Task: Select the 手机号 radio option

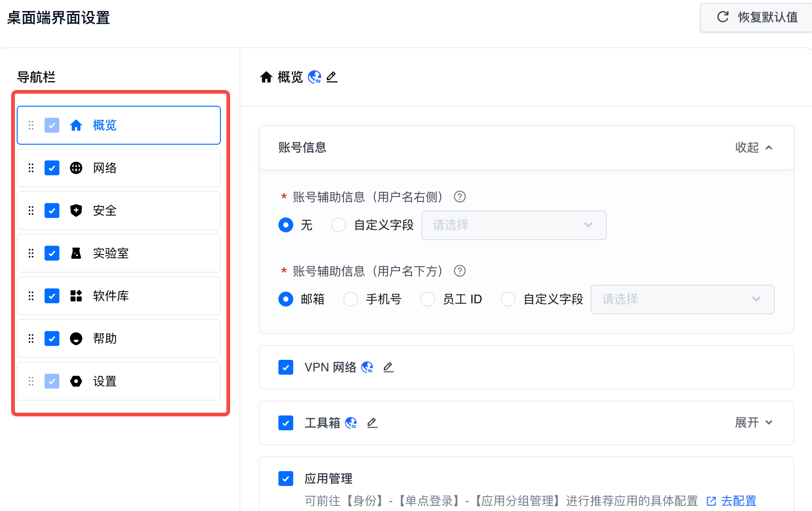Action: tap(351, 299)
